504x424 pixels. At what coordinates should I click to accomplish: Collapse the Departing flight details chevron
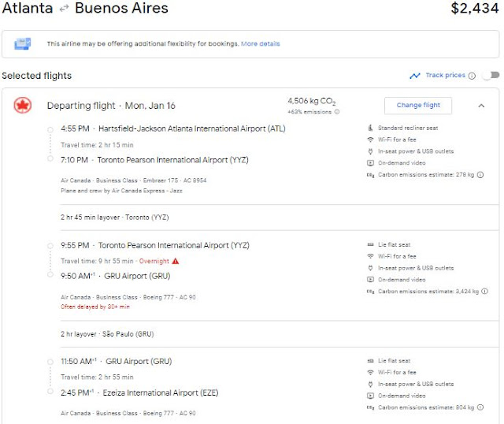pos(481,106)
